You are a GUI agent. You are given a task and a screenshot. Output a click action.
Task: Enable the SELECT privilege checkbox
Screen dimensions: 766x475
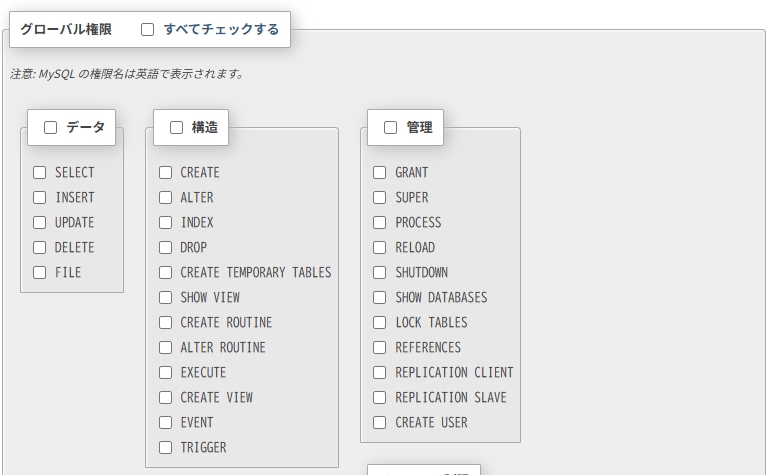click(x=40, y=173)
